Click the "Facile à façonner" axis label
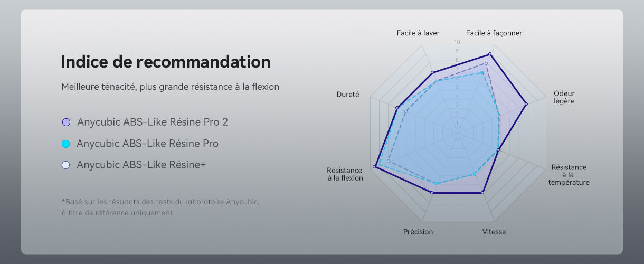644x264 pixels. click(x=494, y=33)
